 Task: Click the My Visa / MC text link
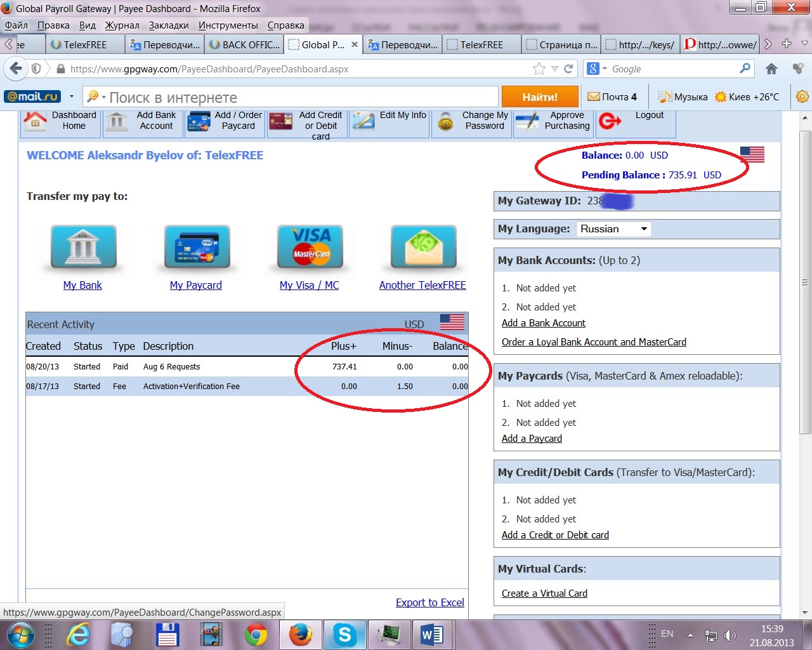pos(310,285)
